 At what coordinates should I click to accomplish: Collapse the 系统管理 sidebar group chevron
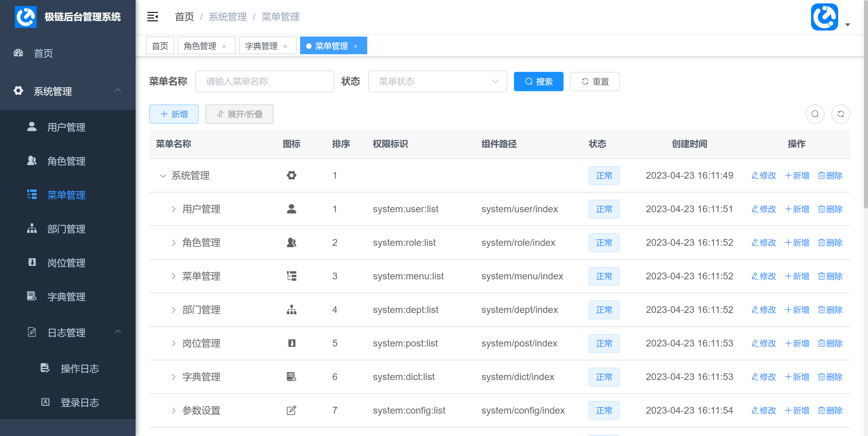click(x=118, y=90)
